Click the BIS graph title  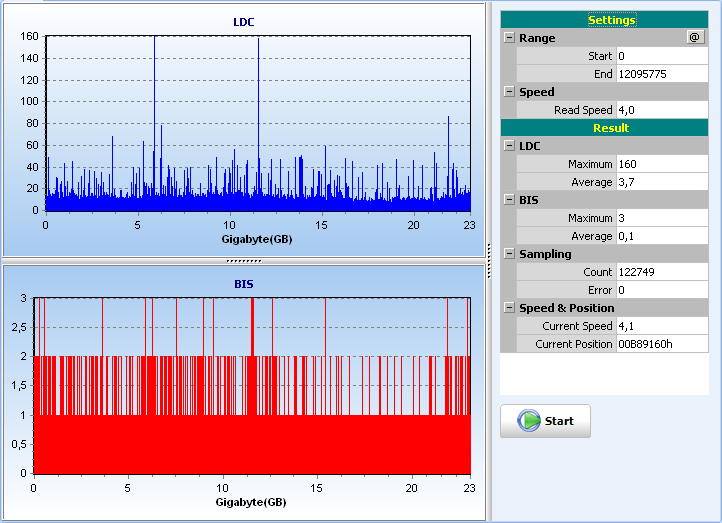point(244,284)
